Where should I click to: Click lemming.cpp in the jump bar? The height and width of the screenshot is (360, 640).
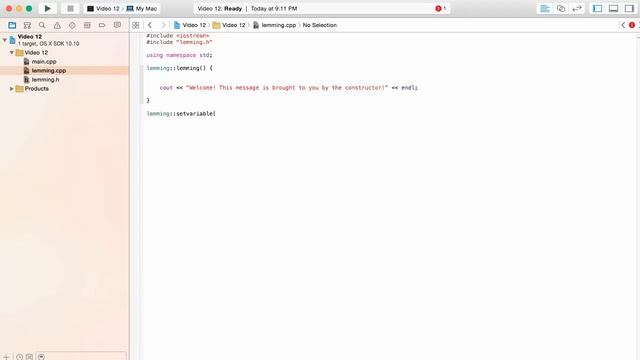(x=274, y=25)
